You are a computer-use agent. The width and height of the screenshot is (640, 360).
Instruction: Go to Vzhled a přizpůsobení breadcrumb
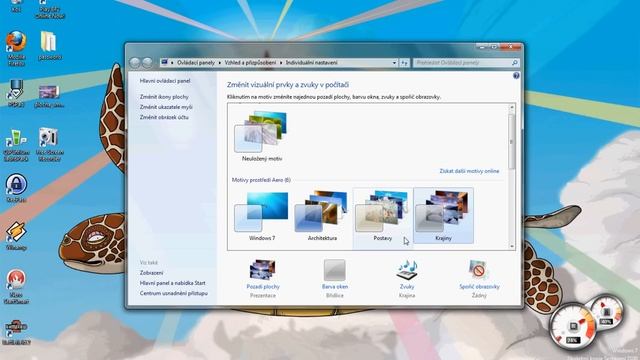point(250,63)
